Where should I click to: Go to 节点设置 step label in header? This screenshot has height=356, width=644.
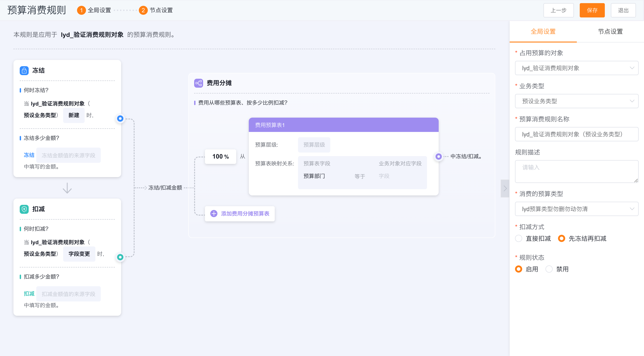[161, 10]
